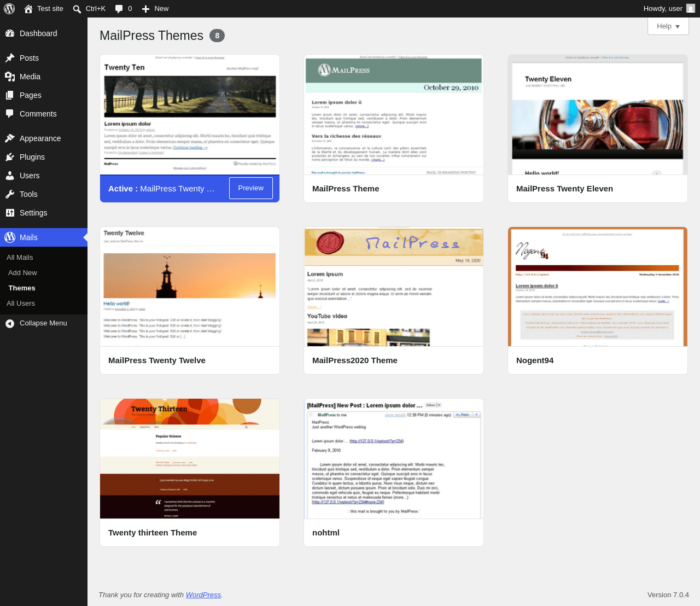This screenshot has height=606, width=700.
Task: Select the Twenty Ten theme screenshot
Action: tap(190, 115)
